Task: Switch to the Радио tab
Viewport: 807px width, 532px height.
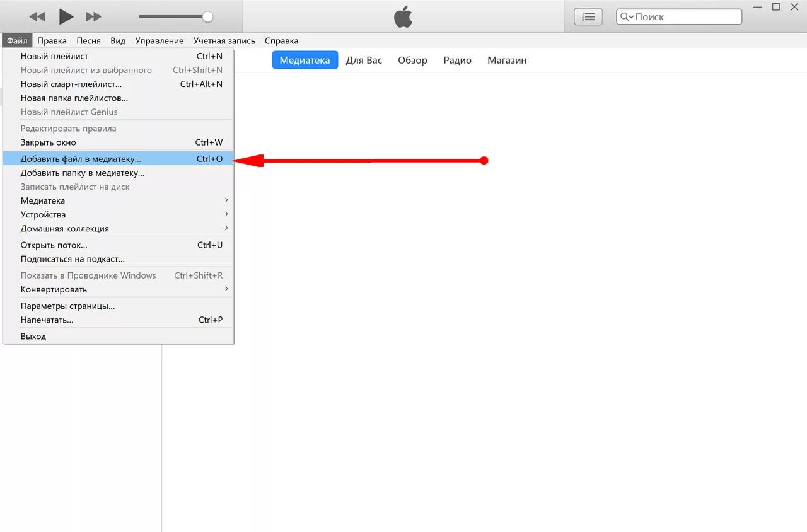Action: pyautogui.click(x=457, y=61)
